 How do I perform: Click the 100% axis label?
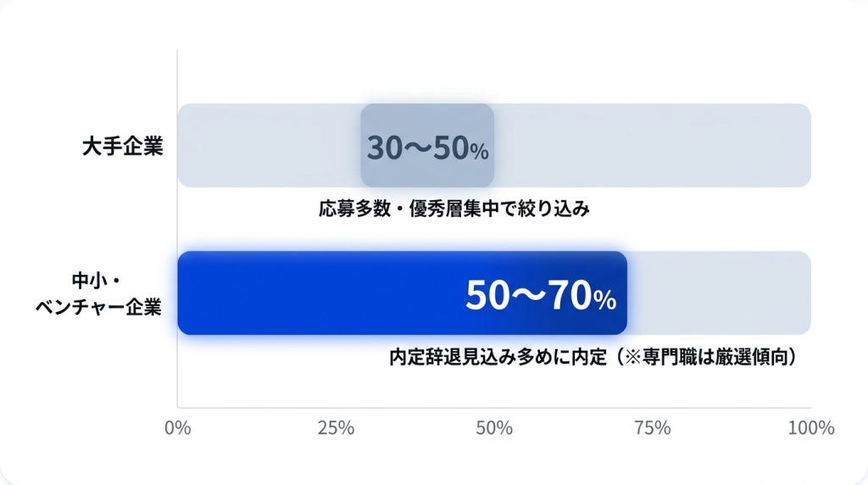pos(811,428)
